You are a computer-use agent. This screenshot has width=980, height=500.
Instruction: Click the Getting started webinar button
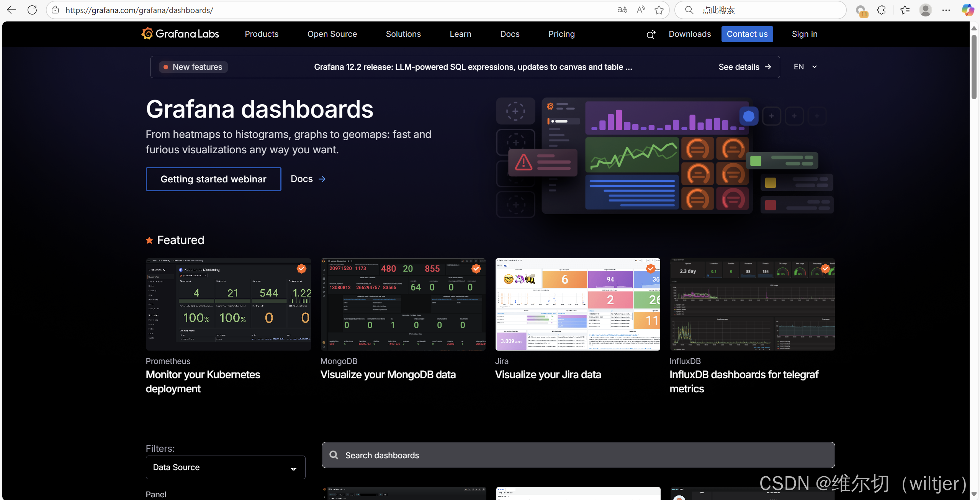[x=213, y=179]
